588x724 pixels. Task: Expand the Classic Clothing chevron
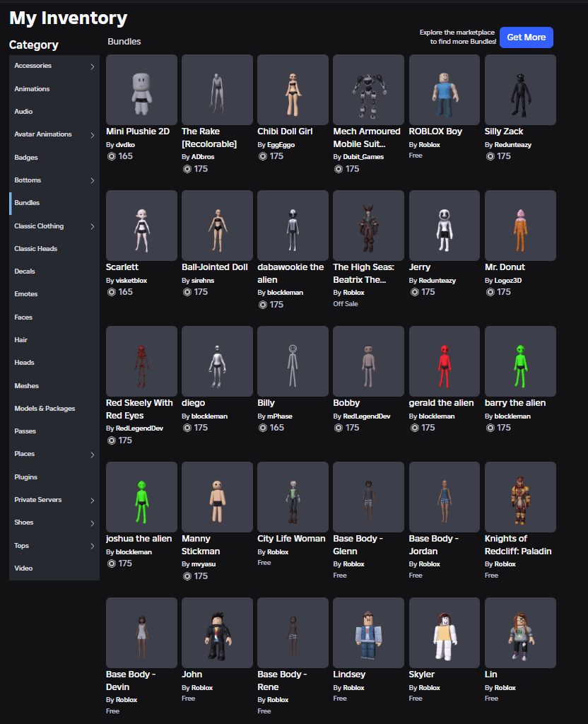[x=93, y=227]
